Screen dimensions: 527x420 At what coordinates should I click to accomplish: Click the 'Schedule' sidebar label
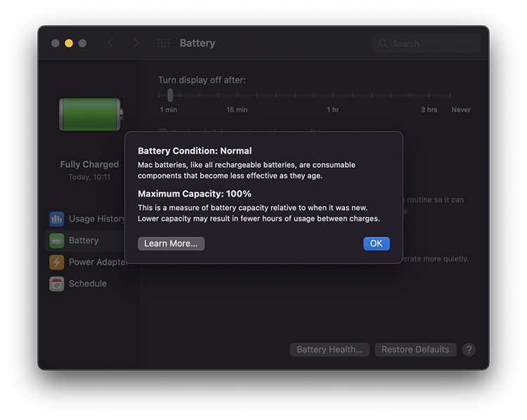(88, 284)
